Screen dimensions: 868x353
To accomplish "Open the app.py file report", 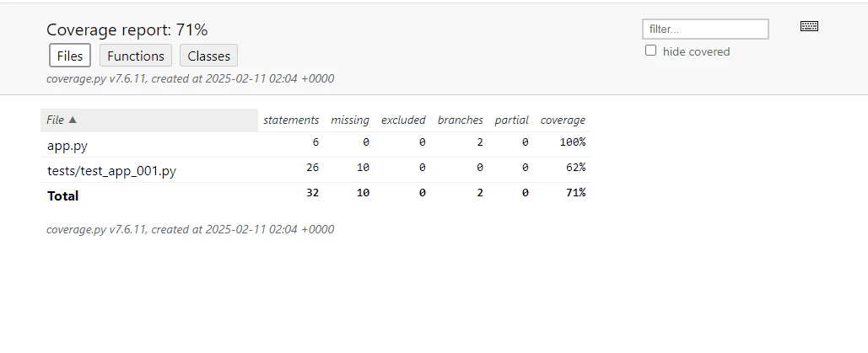I will point(67,146).
